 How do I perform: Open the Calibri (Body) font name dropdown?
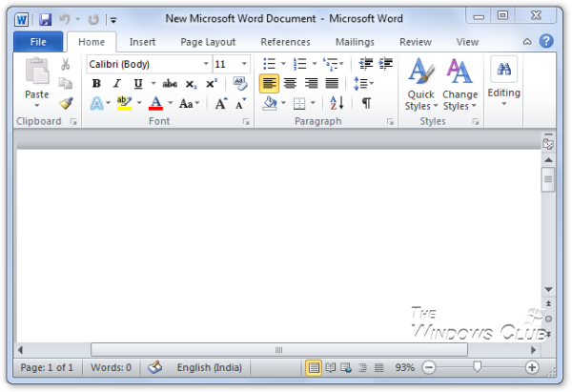206,64
